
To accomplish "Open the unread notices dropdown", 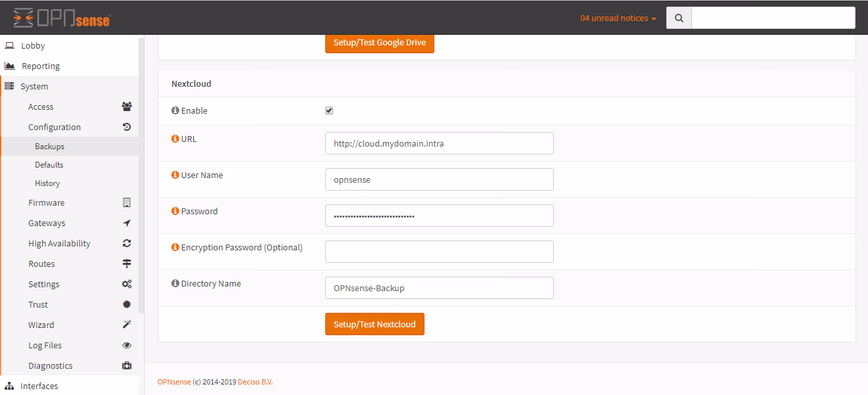I will [616, 18].
